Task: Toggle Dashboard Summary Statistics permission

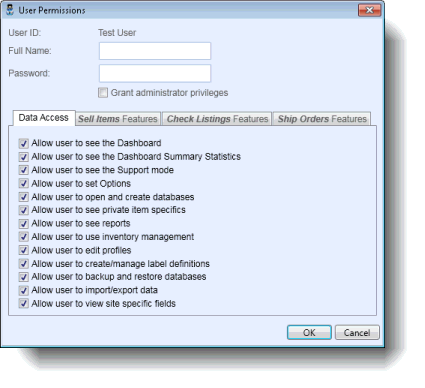Action: [x=23, y=157]
